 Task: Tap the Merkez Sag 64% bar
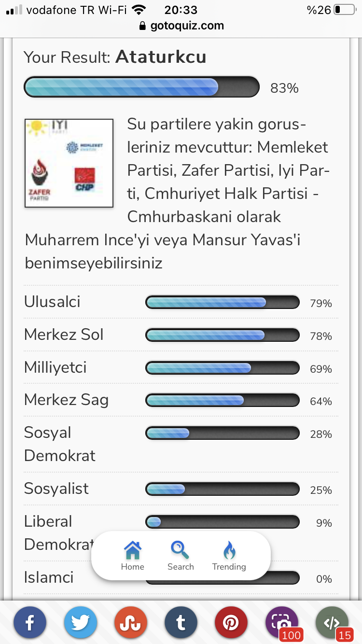coord(223,401)
